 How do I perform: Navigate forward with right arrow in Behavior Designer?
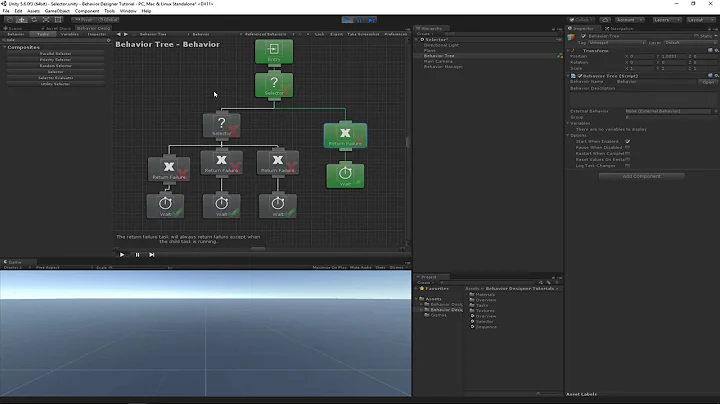pyautogui.click(x=125, y=34)
